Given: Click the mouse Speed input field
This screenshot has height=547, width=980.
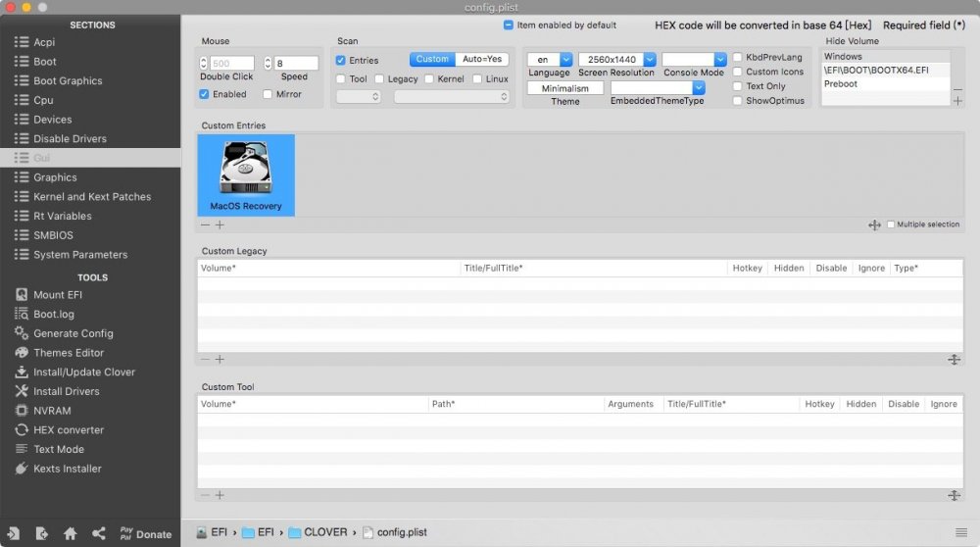Looking at the screenshot, I should tap(296, 63).
